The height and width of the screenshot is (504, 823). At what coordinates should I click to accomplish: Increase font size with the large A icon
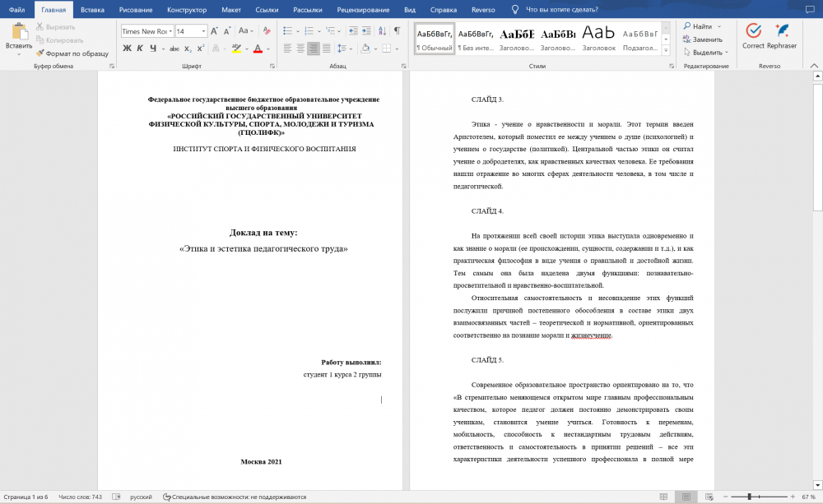click(214, 31)
